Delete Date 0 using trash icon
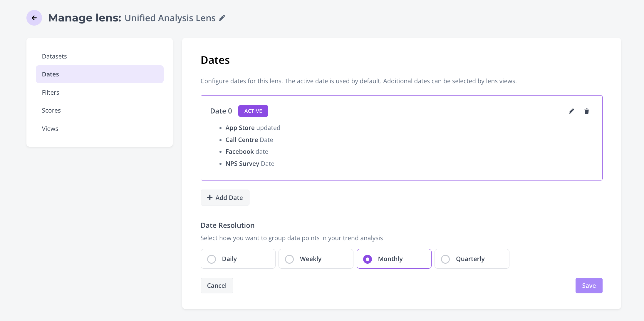This screenshot has width=644, height=321. [586, 111]
